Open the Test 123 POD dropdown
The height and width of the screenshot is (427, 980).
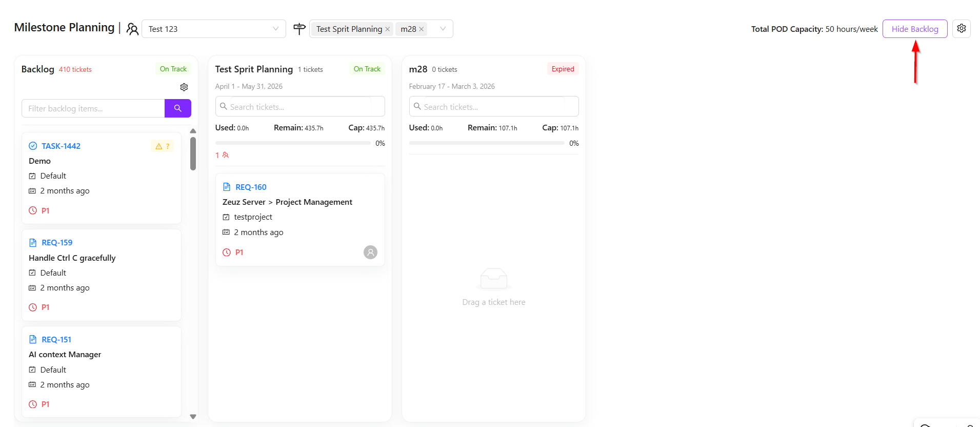click(213, 29)
